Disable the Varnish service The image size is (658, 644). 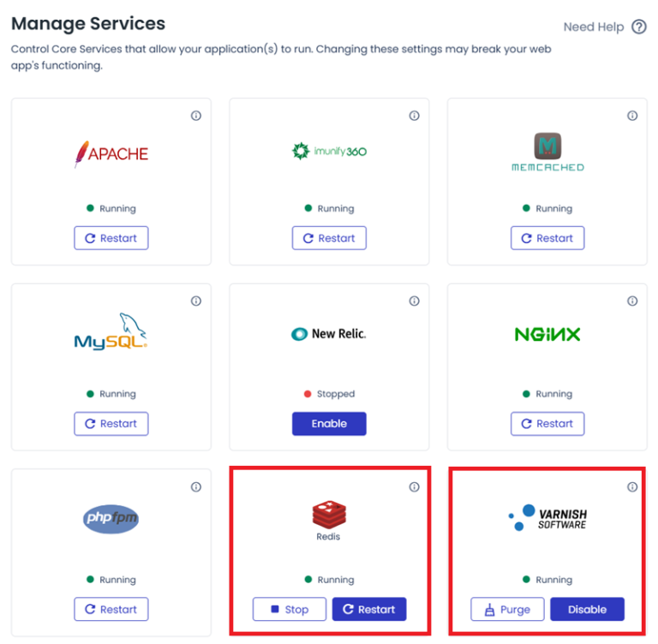tap(588, 609)
